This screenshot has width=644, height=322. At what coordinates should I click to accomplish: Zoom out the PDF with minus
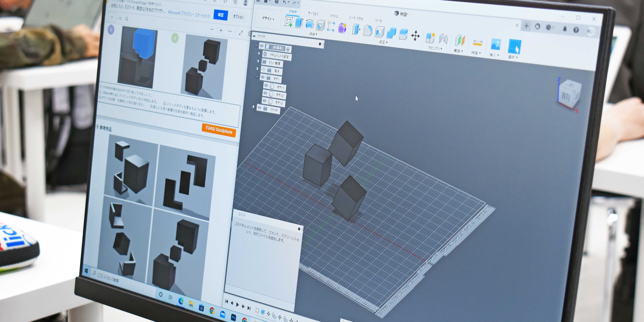coord(212,30)
